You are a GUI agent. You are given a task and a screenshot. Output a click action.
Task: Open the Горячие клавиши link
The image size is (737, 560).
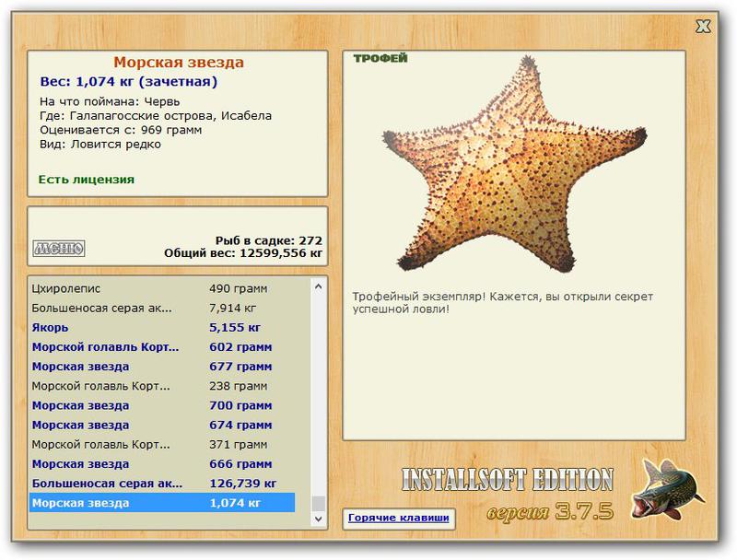[x=399, y=518]
